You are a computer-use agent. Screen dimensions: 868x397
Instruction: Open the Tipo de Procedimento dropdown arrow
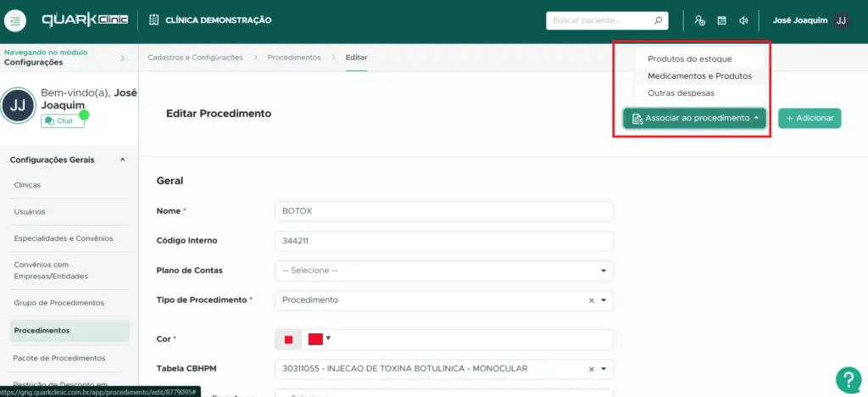click(x=604, y=300)
